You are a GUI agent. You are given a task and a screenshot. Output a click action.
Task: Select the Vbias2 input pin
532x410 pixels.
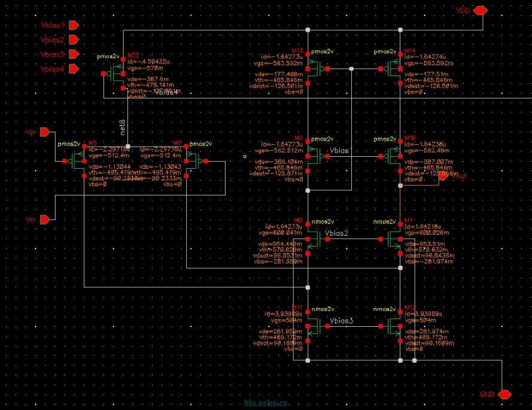[74, 40]
